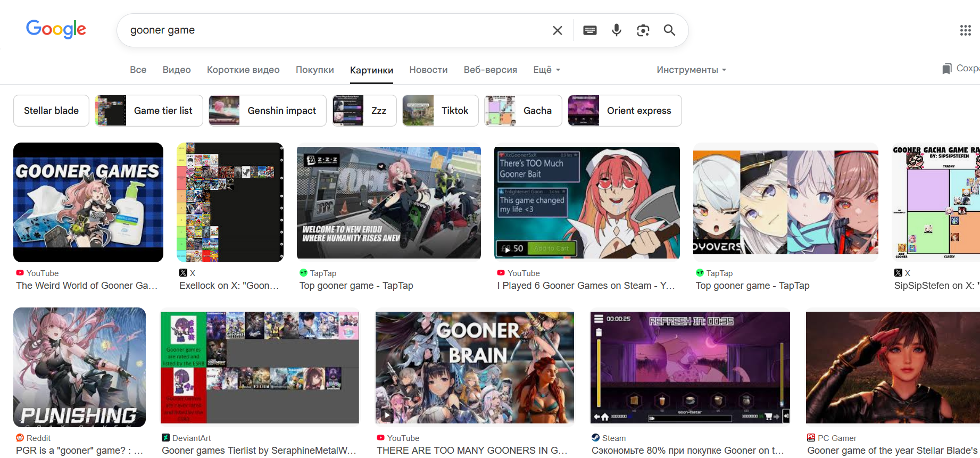980x458 pixels.
Task: Click the PC Gamer favicon
Action: point(811,438)
